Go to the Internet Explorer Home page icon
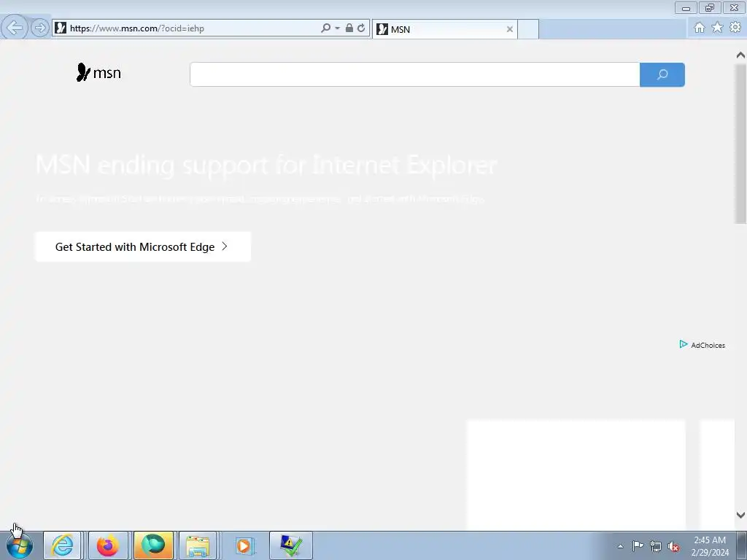This screenshot has height=560, width=747. pos(700,28)
